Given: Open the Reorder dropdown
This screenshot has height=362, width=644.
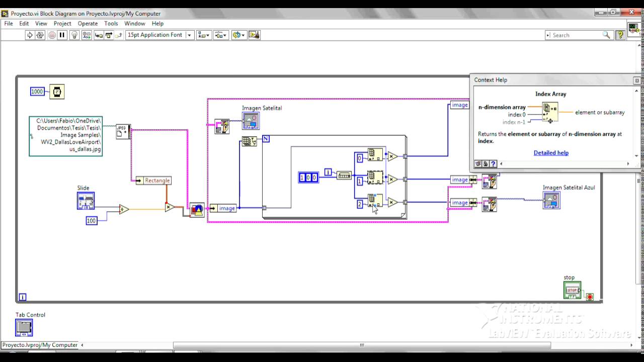Looking at the screenshot, I should click(238, 35).
